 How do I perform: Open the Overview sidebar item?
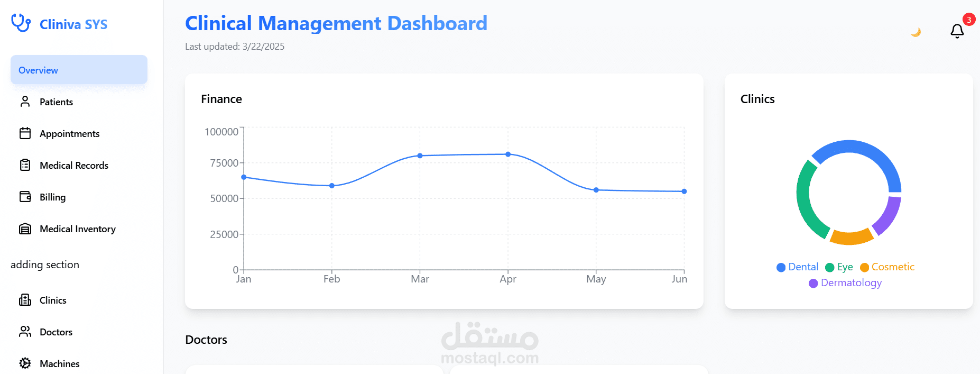click(x=79, y=70)
